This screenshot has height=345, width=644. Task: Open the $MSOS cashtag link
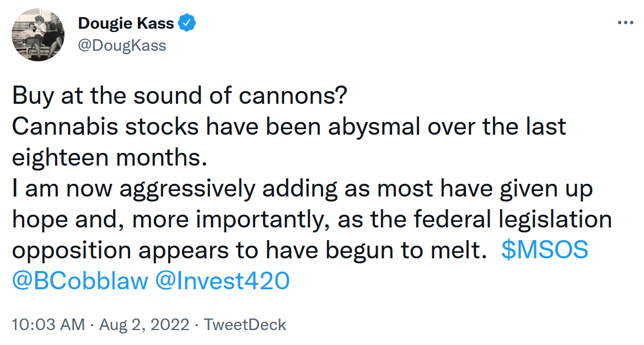point(545,250)
